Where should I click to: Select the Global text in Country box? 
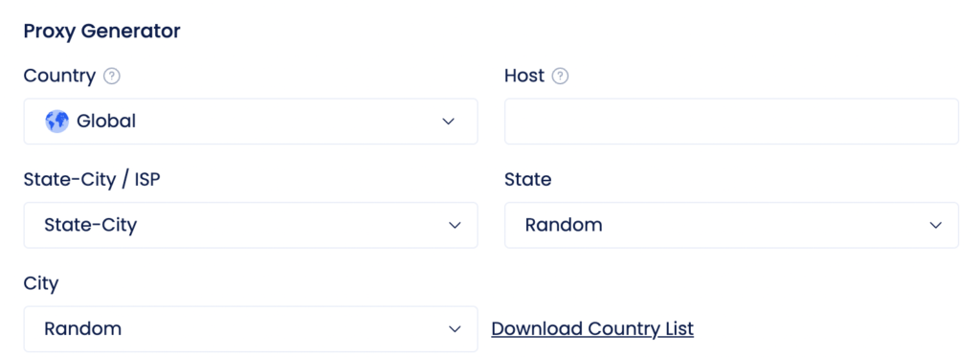click(106, 122)
